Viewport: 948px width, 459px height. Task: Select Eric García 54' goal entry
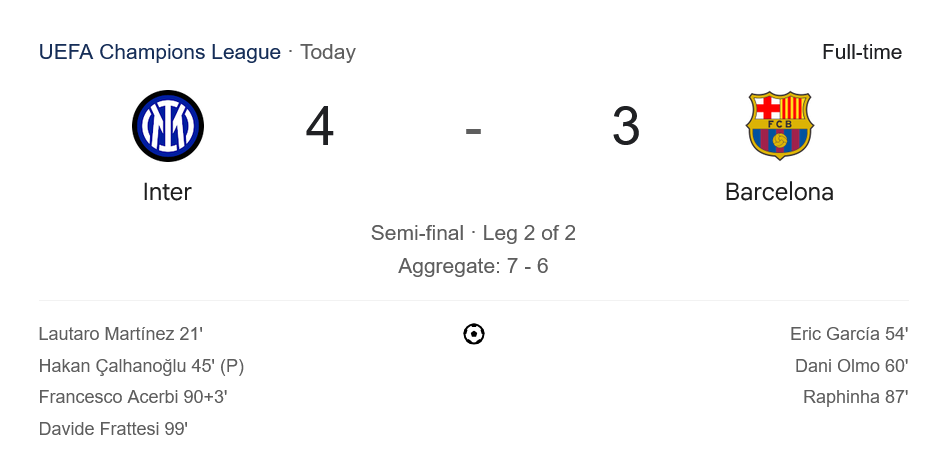coord(849,334)
